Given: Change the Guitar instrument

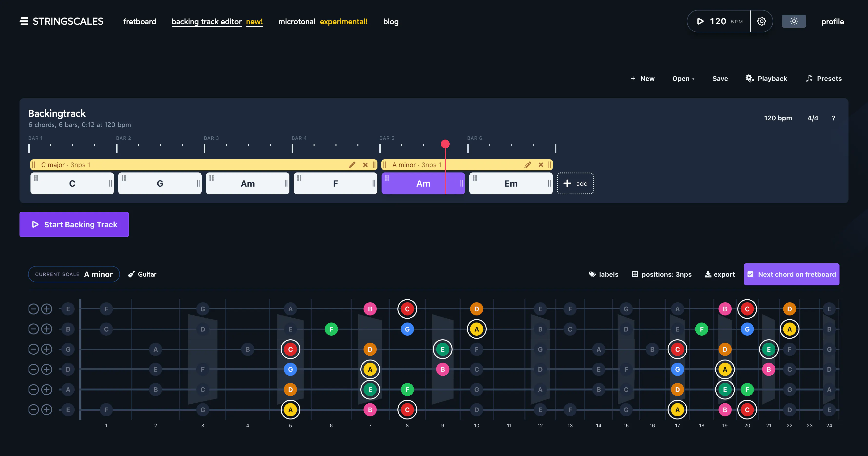Looking at the screenshot, I should 142,274.
